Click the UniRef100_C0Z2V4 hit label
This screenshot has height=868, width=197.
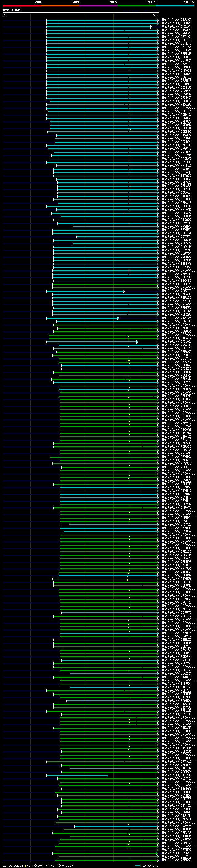pyautogui.click(x=177, y=27)
